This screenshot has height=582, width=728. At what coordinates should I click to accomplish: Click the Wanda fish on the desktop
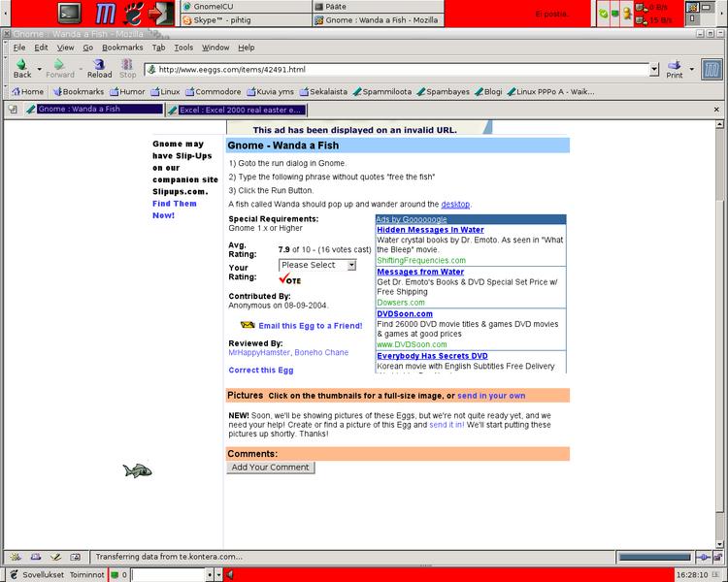pos(137,471)
